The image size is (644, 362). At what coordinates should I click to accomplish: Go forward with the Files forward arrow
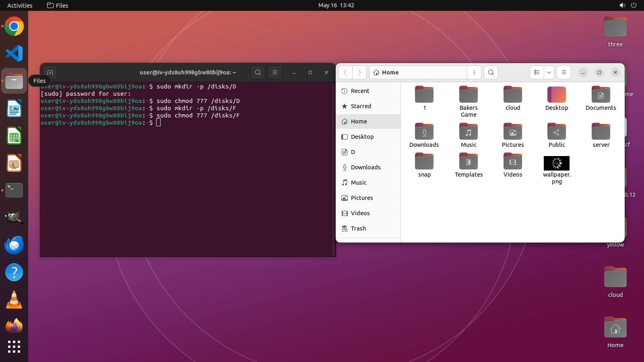pos(359,72)
